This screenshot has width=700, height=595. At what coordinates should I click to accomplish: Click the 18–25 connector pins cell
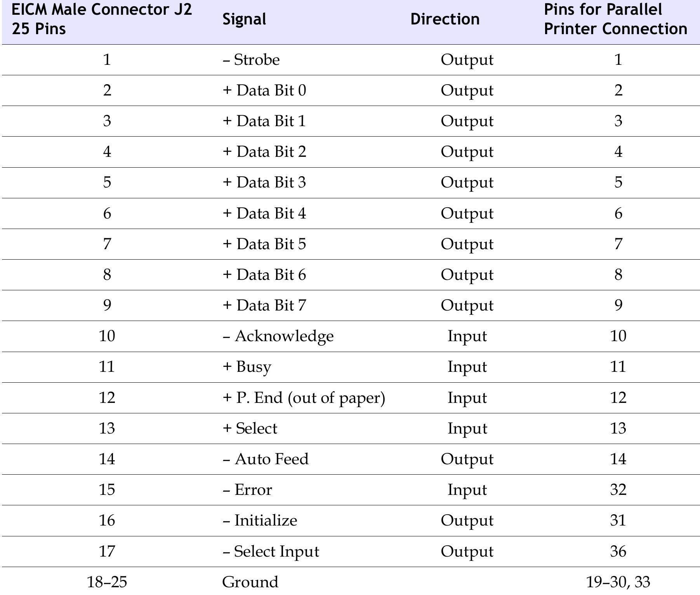tap(107, 582)
